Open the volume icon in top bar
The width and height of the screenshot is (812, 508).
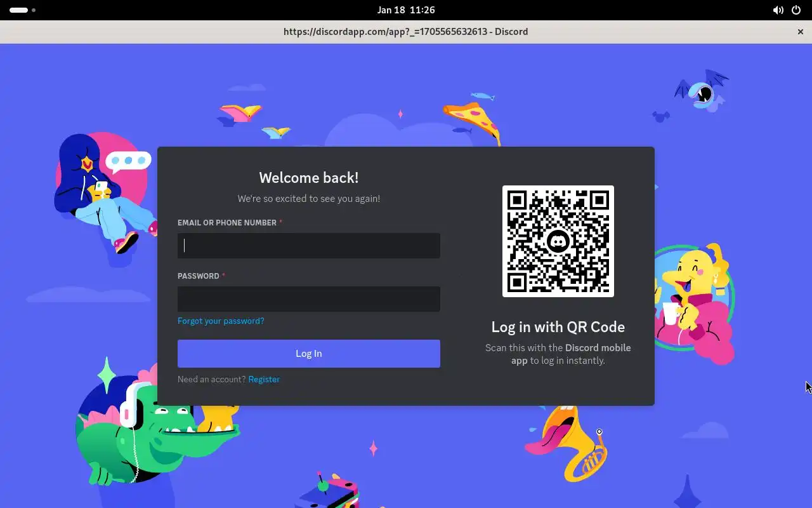click(778, 10)
